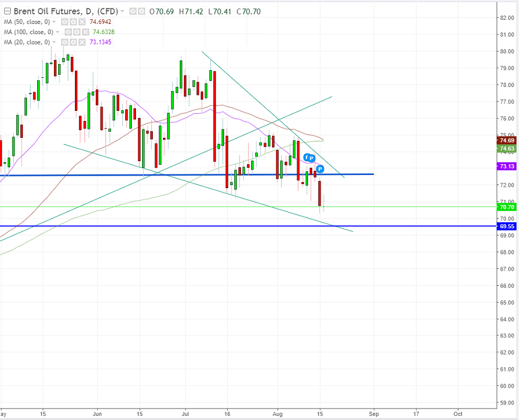Toggle eye icon for MA 20 indicator
The height and width of the screenshot is (420, 519).
[65, 42]
